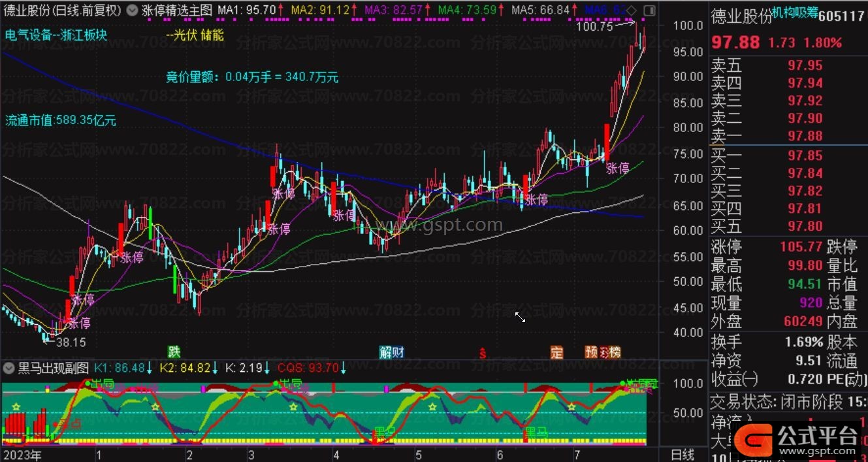Click the MA1: 95.70 indicator value
Viewport: 868px width, 462px height.
[246, 10]
